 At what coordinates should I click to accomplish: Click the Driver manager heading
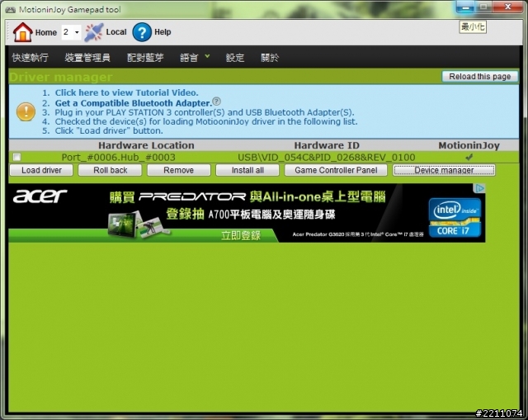pos(60,77)
